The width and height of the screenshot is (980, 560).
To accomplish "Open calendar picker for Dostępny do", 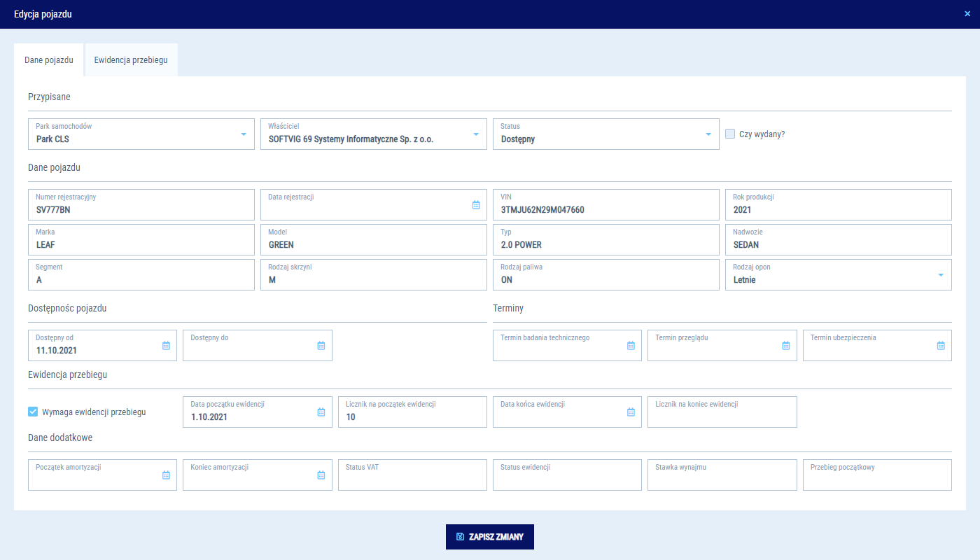I will coord(321,346).
